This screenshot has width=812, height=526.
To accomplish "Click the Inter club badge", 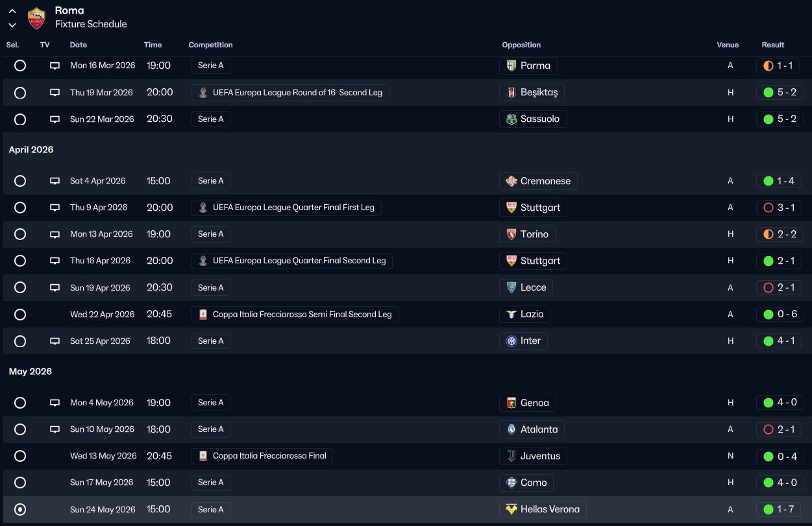I will point(511,341).
